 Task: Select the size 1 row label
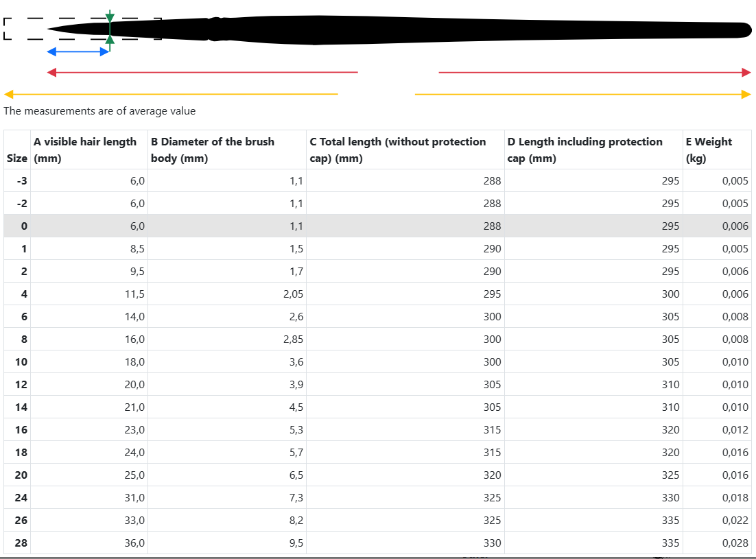click(24, 249)
